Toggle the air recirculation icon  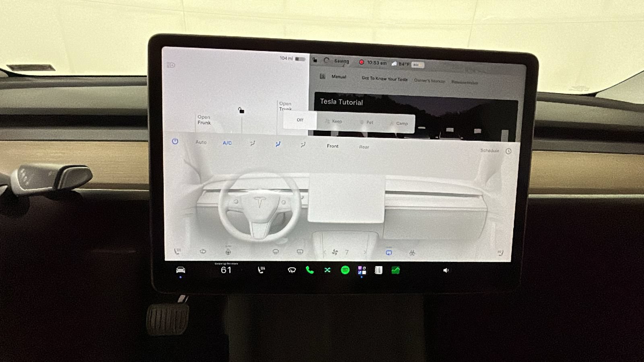click(x=389, y=252)
